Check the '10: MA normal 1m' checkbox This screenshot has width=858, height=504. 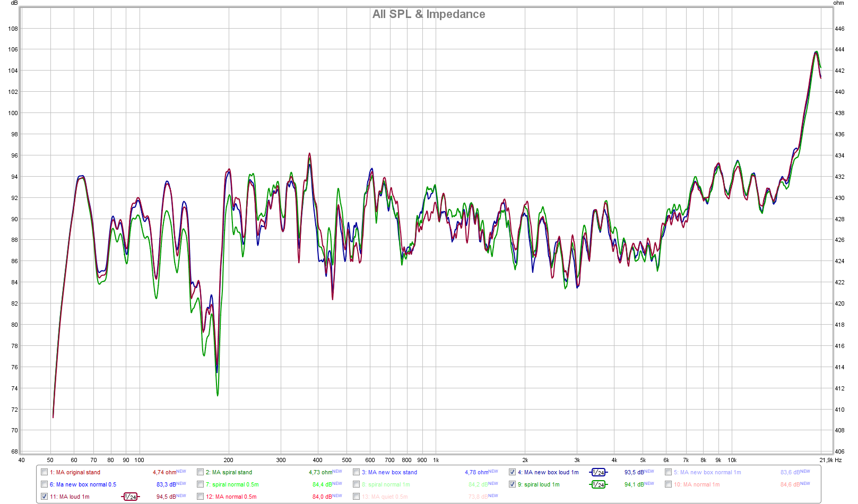tap(669, 484)
